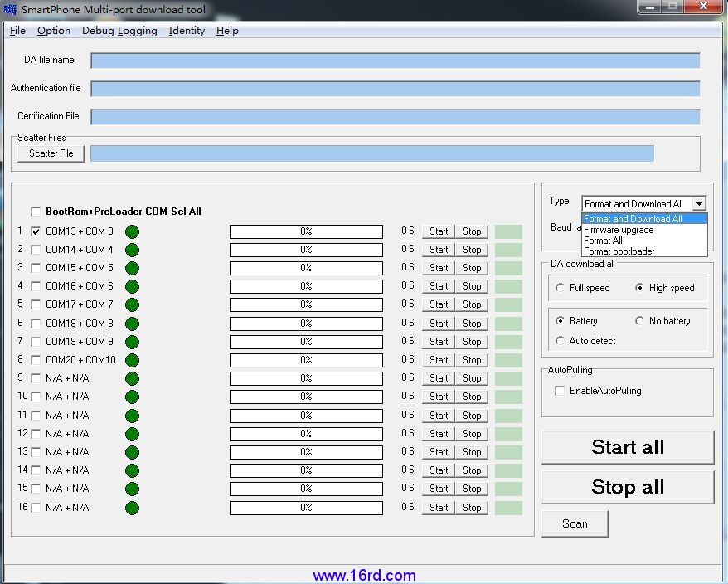Click the green status circle in row 16

click(x=132, y=508)
